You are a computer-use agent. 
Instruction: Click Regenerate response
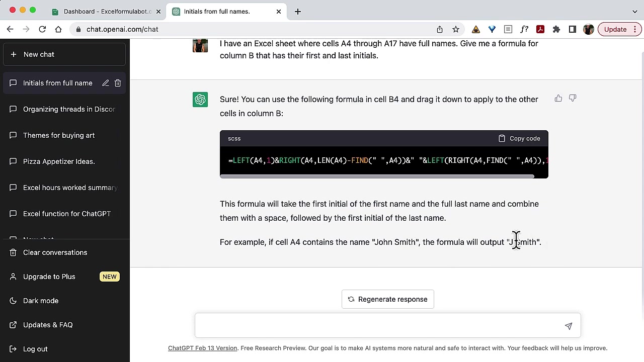[388, 299]
